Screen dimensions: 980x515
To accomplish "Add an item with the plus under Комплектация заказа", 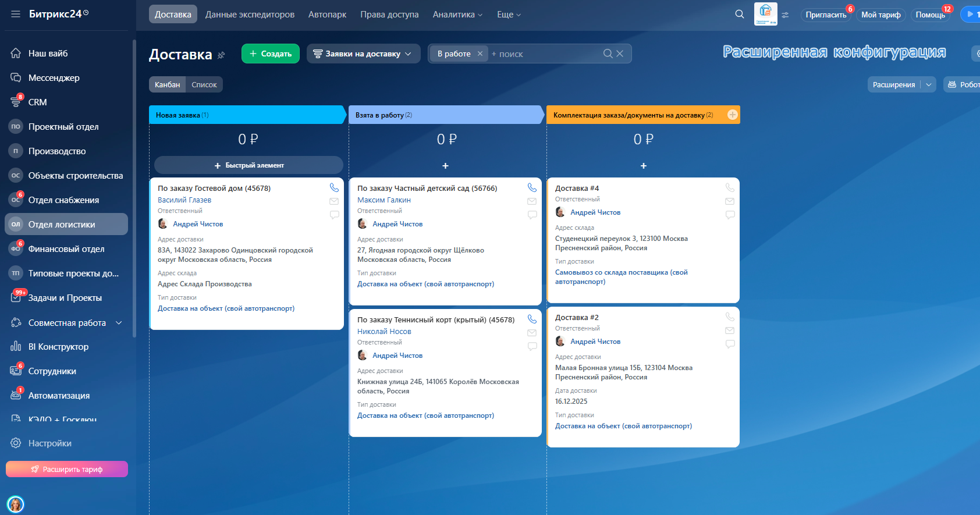I will (x=644, y=166).
